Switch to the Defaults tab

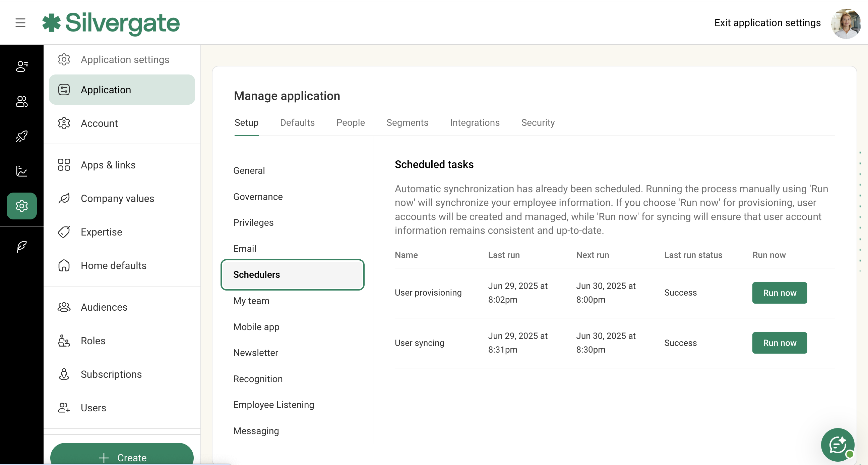click(x=297, y=123)
